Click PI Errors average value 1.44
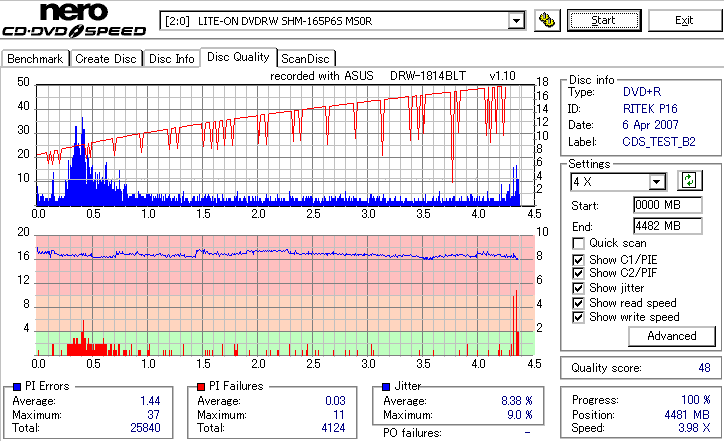The width and height of the screenshot is (724, 441). [150, 401]
